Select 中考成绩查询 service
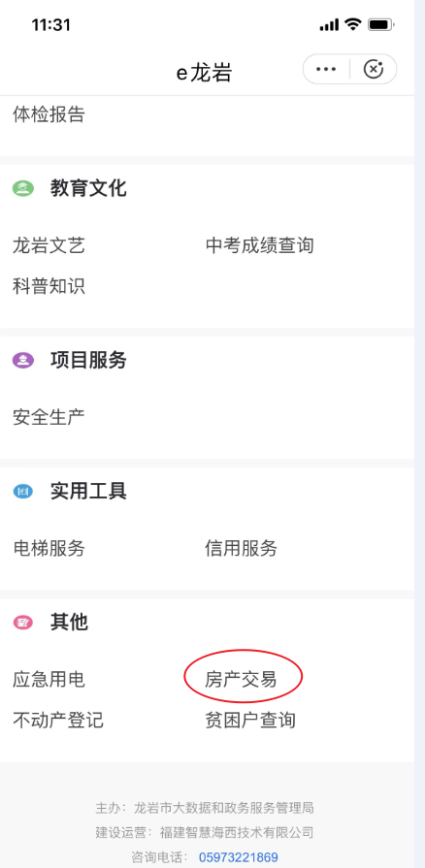This screenshot has width=425, height=868. pyautogui.click(x=259, y=244)
